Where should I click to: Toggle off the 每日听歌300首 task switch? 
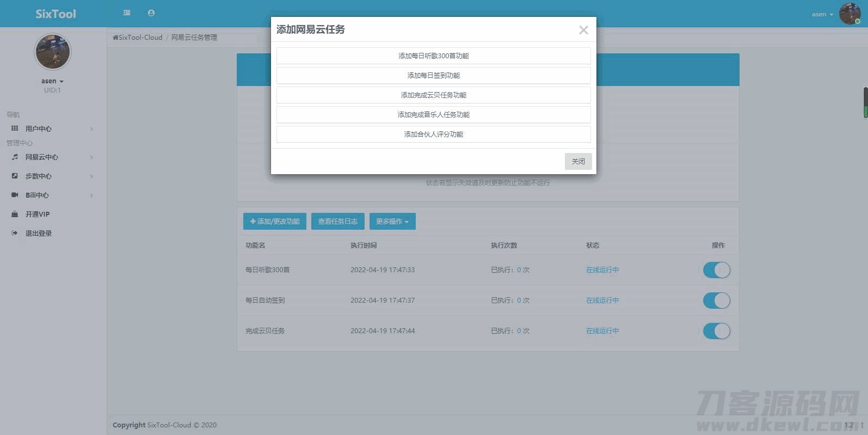(716, 270)
